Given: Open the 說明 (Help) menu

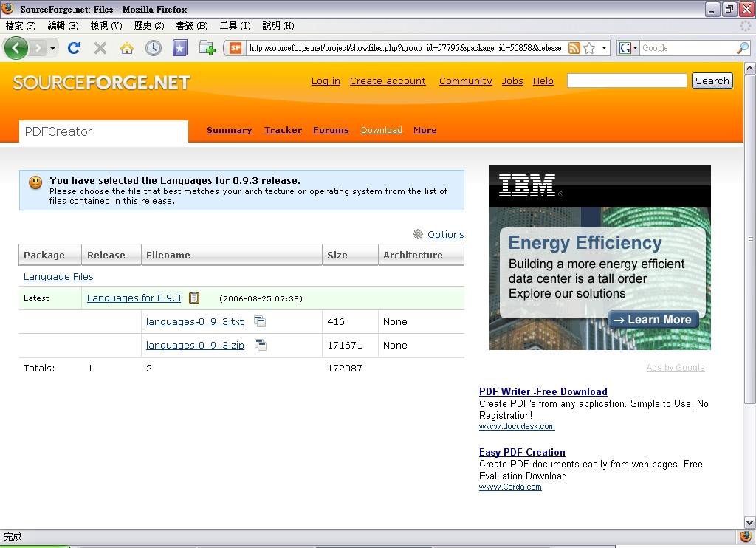Looking at the screenshot, I should pyautogui.click(x=278, y=26).
